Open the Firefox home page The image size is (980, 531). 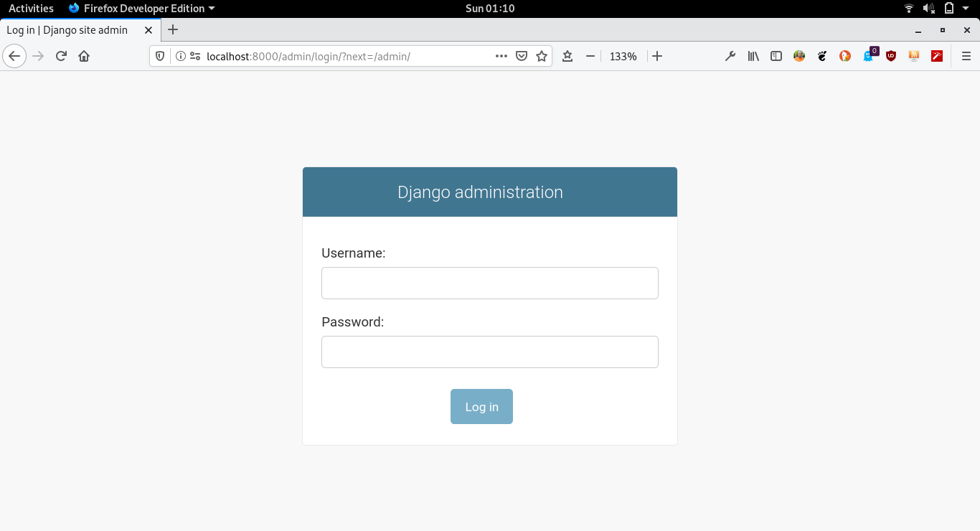tap(84, 56)
